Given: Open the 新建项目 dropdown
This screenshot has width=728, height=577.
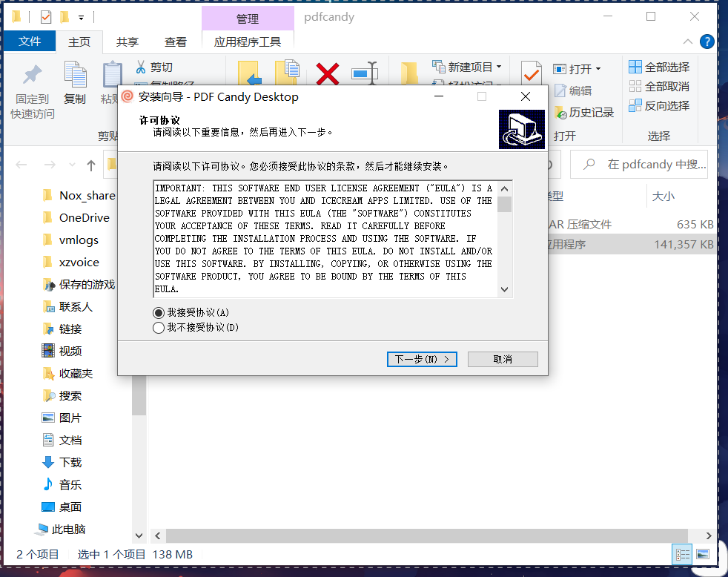Looking at the screenshot, I should tap(466, 67).
